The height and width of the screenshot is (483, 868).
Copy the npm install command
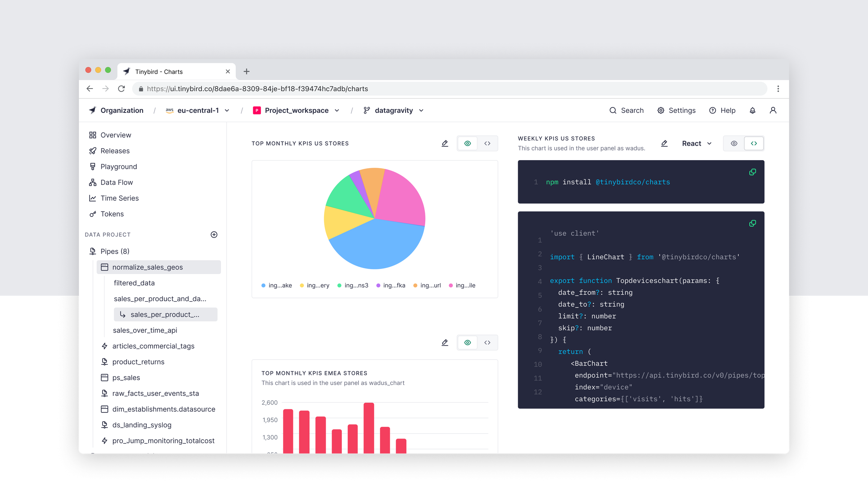point(752,172)
